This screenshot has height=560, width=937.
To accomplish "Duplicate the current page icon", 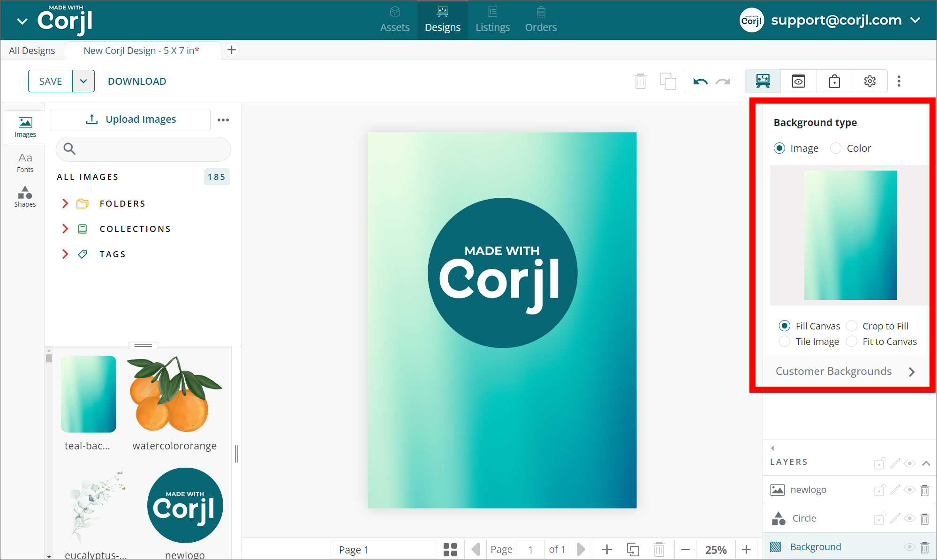I will pos(633,549).
